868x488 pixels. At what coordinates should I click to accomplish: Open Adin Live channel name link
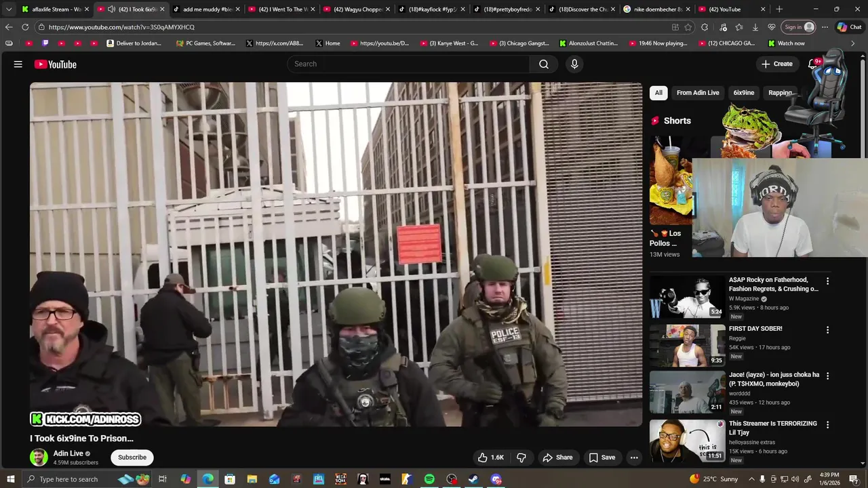[x=68, y=453]
